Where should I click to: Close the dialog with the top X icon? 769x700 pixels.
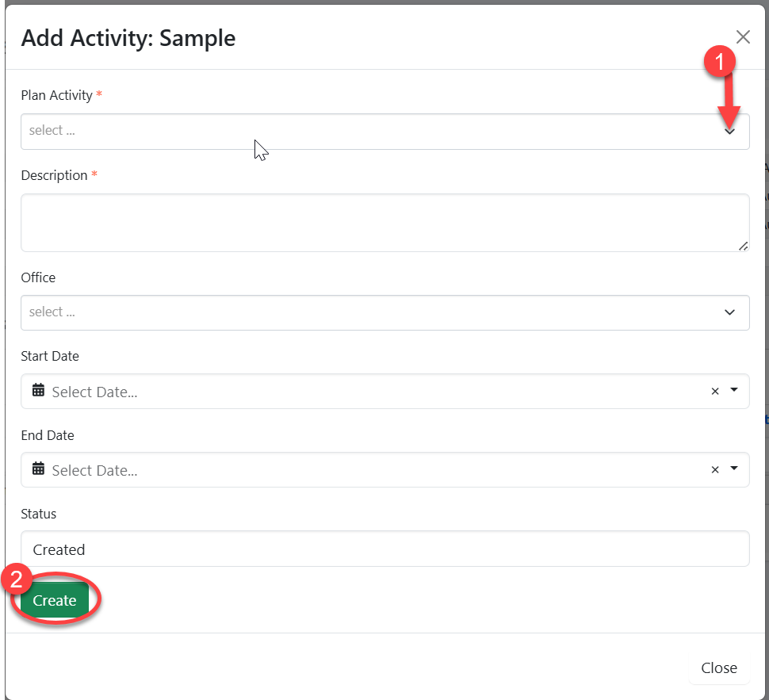743,36
